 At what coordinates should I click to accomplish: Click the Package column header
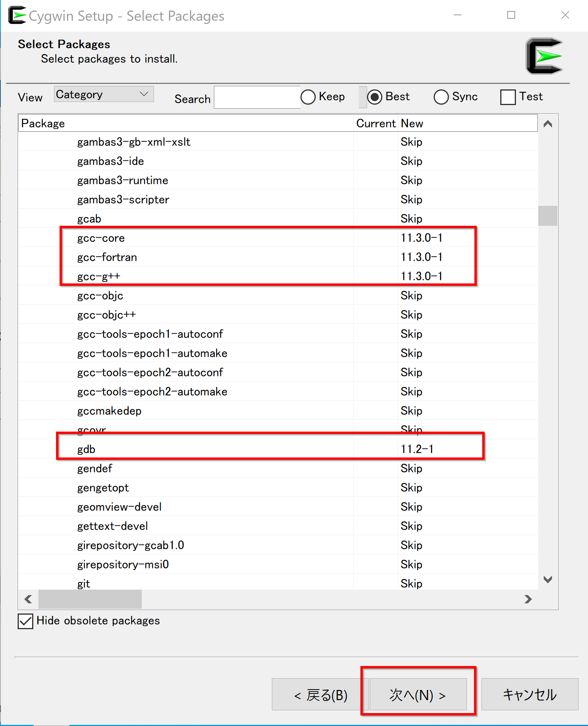tap(186, 123)
